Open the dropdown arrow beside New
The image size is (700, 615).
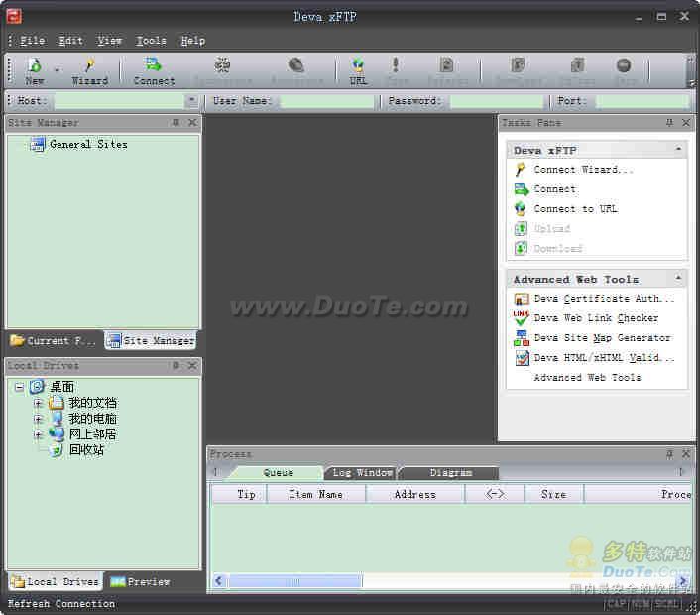coord(58,69)
